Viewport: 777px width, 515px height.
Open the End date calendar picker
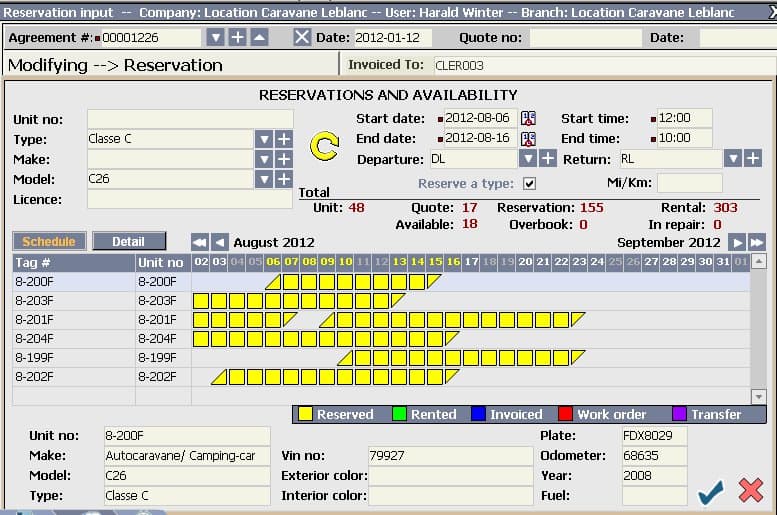coord(528,139)
